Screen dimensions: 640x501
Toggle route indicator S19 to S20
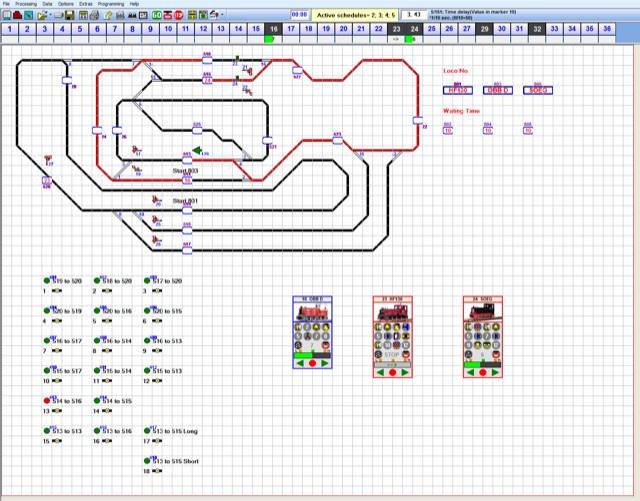(x=47, y=282)
